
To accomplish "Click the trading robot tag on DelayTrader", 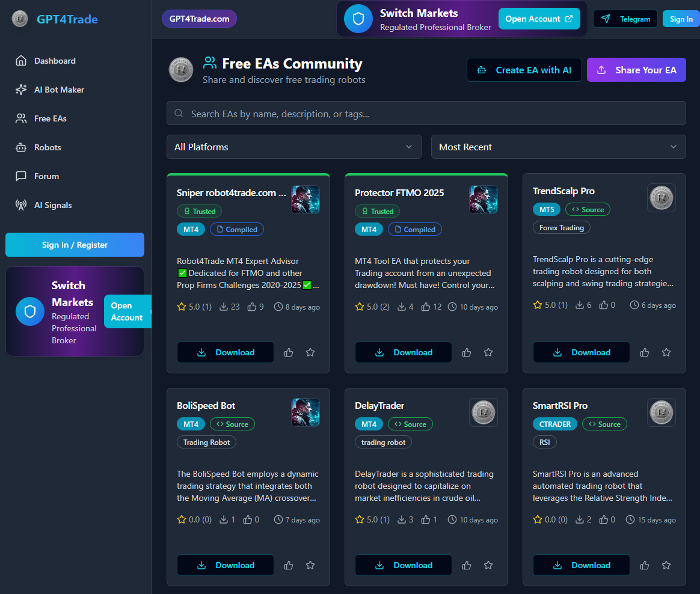I will (383, 442).
